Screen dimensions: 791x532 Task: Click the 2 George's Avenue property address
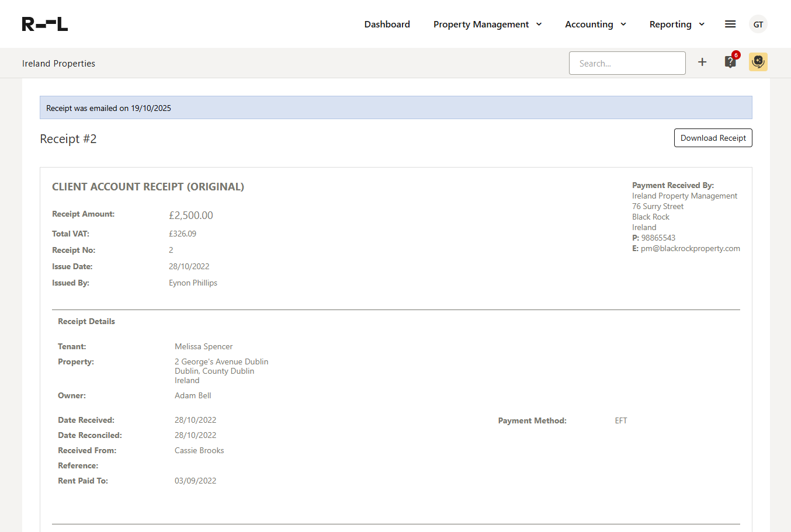coord(221,361)
